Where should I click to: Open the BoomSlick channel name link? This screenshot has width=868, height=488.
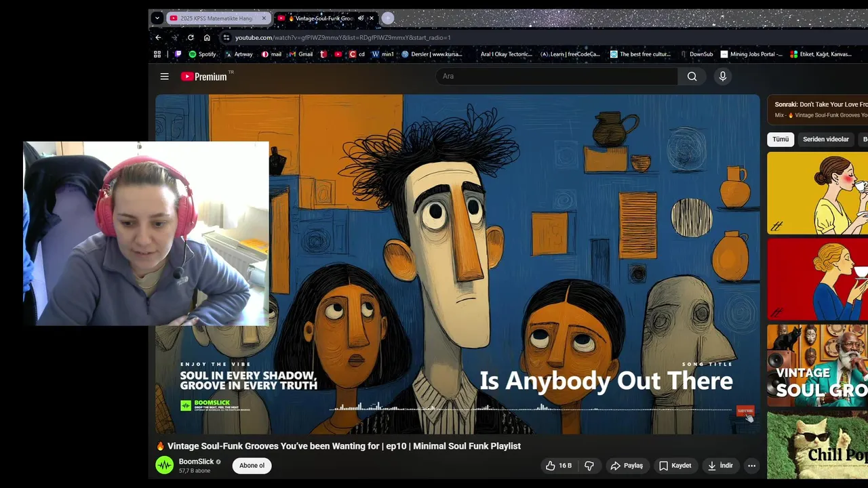[196, 462]
